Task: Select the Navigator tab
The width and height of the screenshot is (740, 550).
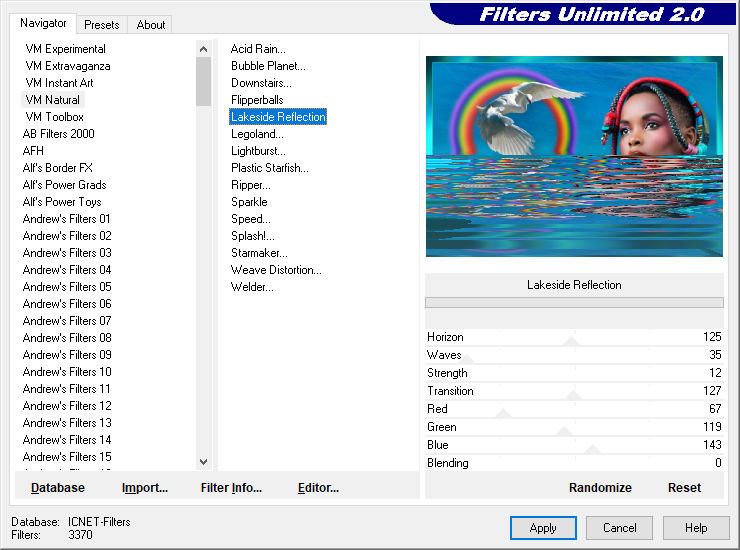Action: 43,23
